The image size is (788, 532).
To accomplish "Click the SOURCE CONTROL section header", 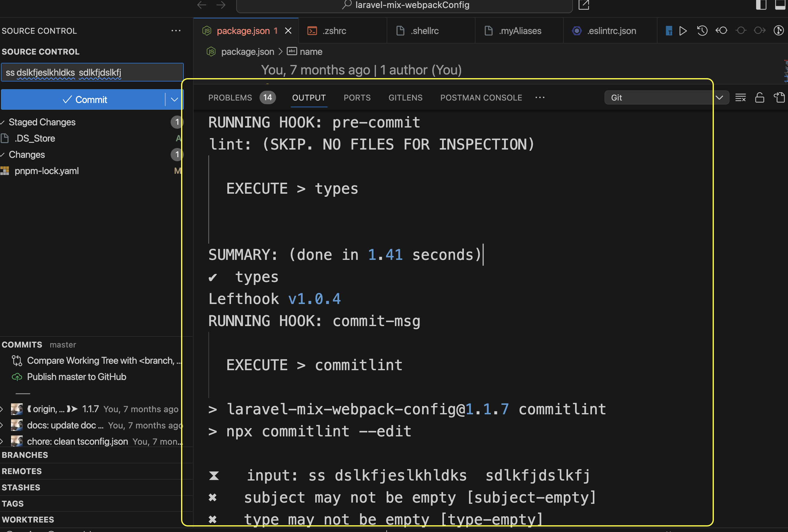I will coord(41,51).
